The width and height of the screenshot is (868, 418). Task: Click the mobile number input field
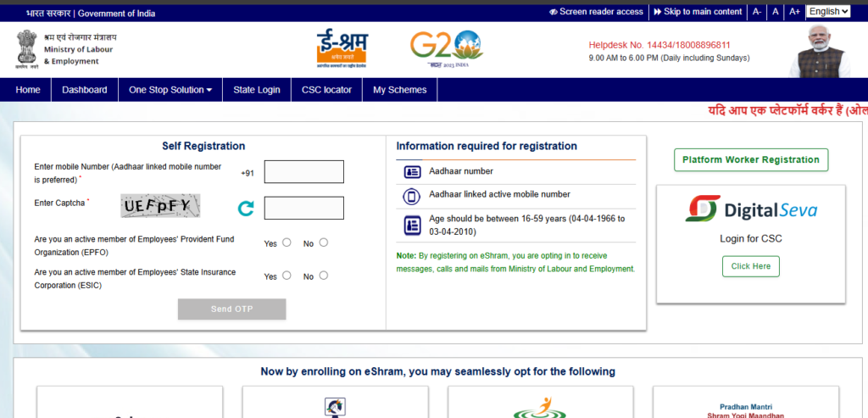[303, 172]
